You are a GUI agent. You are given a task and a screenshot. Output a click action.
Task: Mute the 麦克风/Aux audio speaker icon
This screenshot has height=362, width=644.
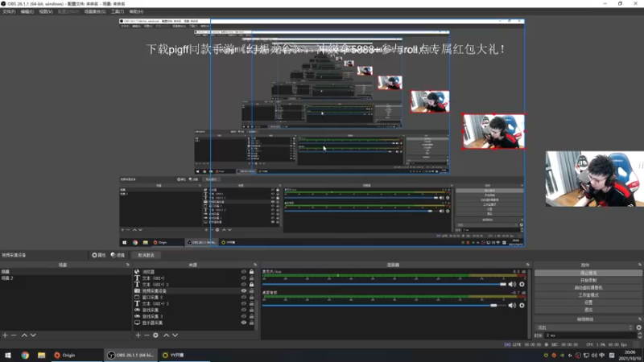pyautogui.click(x=512, y=284)
